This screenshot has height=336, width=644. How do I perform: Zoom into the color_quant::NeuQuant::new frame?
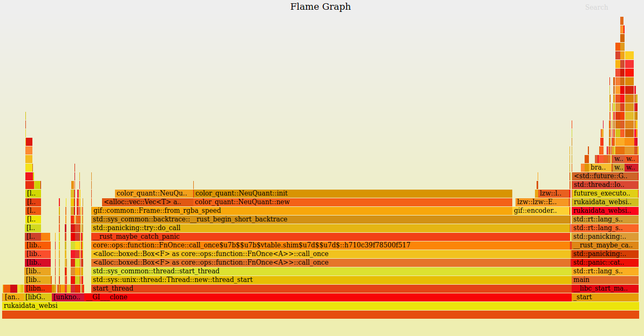(x=353, y=203)
